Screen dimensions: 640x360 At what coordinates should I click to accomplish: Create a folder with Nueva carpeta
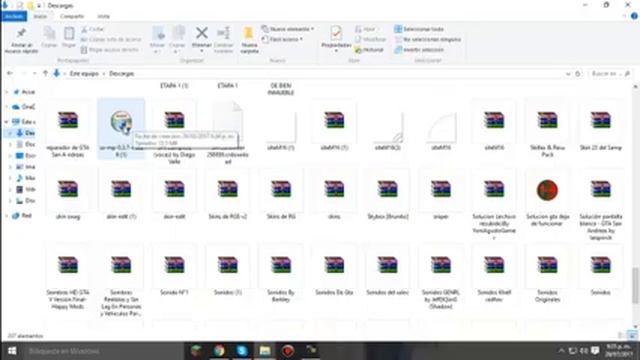point(249,40)
